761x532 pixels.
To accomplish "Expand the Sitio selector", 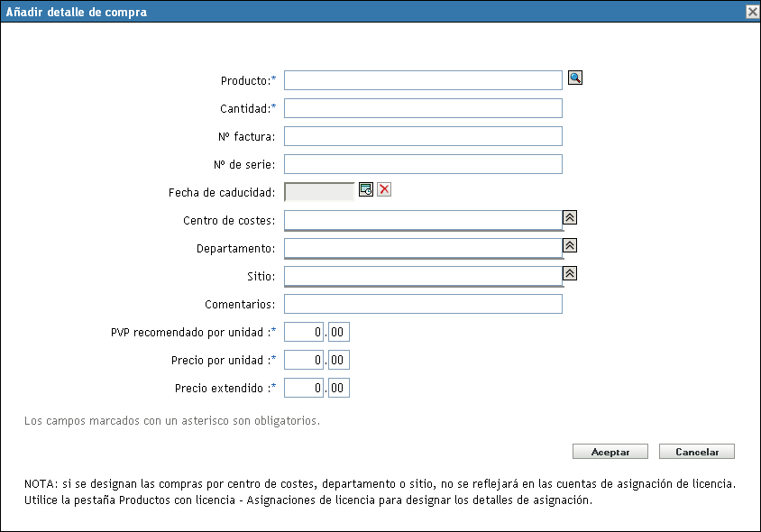I will (x=570, y=273).
